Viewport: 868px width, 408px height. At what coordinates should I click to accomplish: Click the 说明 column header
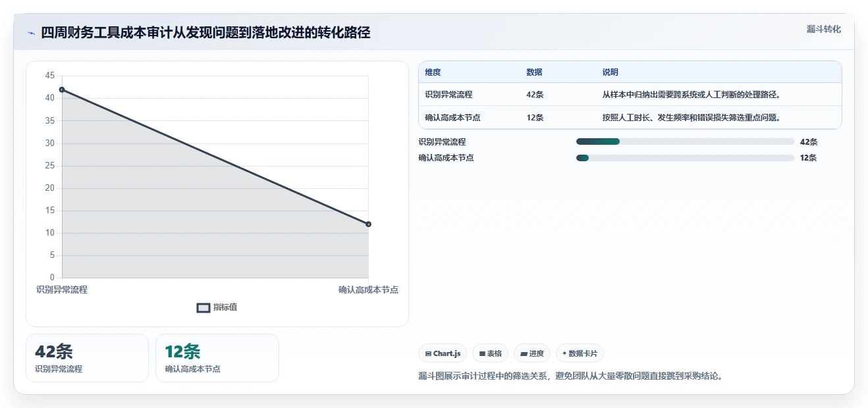click(610, 72)
